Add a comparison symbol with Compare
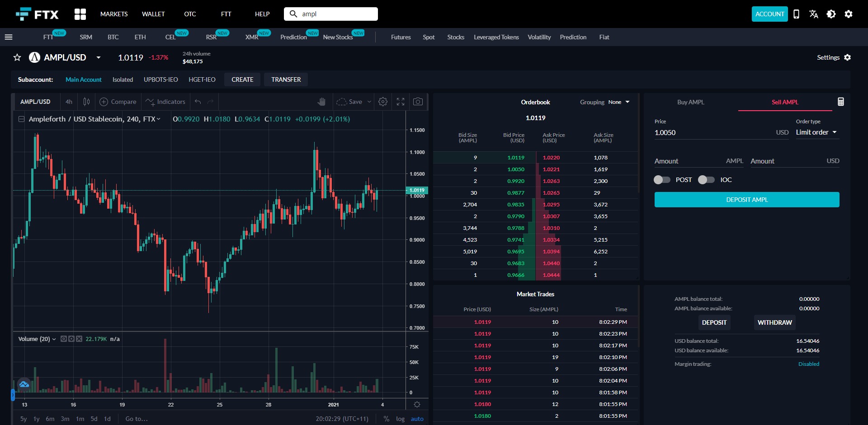This screenshot has width=868, height=425. (x=118, y=102)
